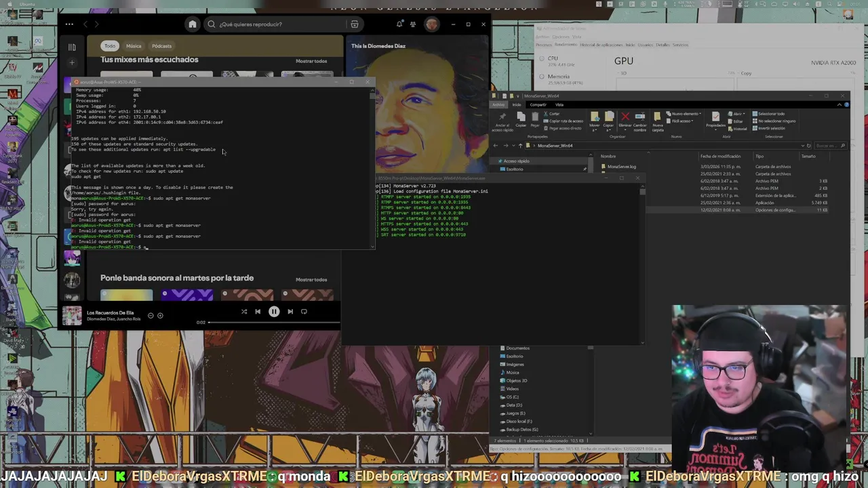Click the red 'Eliminar' icon
Screen dimensions: 868x488
pos(625,121)
